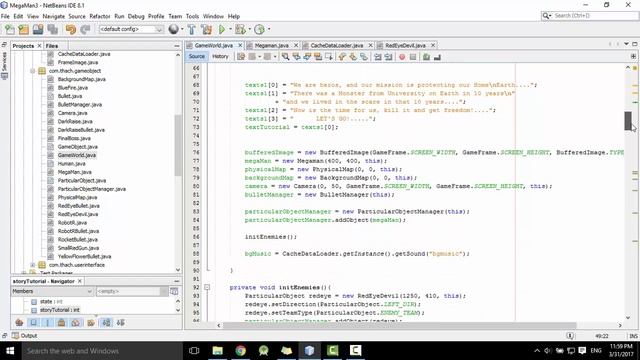Click the New File toolbar icon
This screenshot has height=360, width=640.
tap(9, 29)
